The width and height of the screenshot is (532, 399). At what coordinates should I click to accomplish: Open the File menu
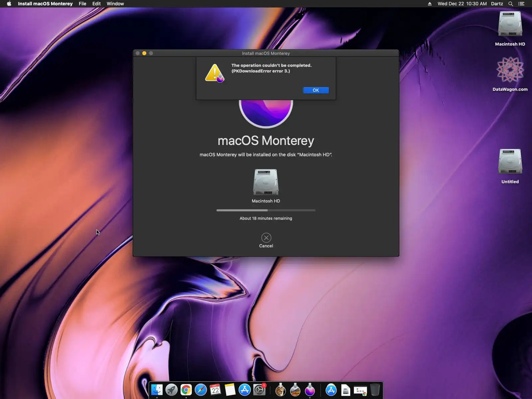pyautogui.click(x=82, y=4)
